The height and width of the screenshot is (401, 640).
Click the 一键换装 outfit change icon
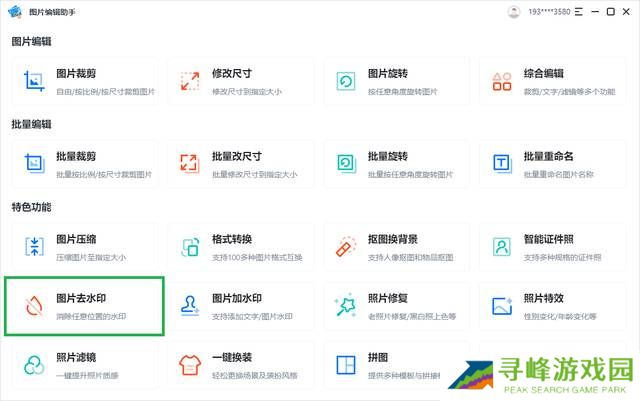click(x=189, y=365)
